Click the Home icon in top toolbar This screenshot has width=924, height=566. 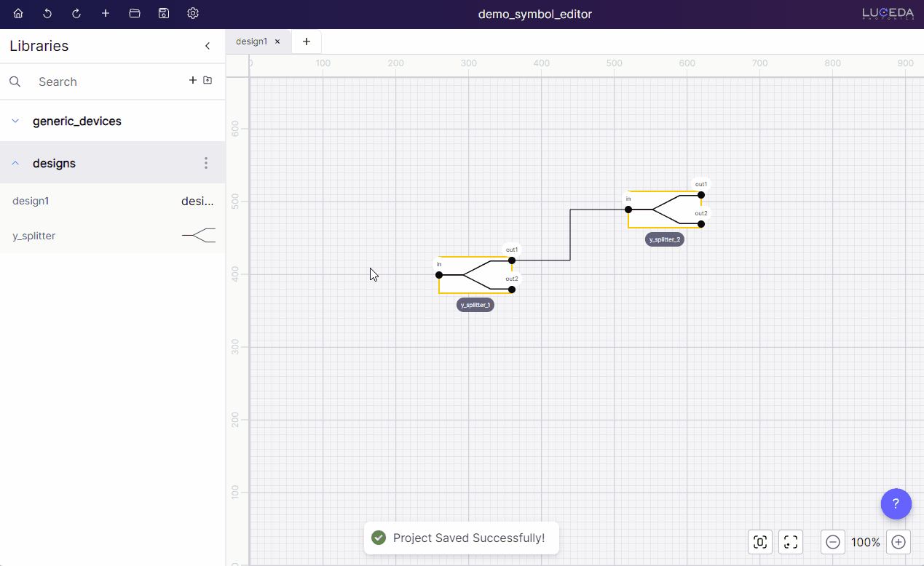pyautogui.click(x=18, y=14)
